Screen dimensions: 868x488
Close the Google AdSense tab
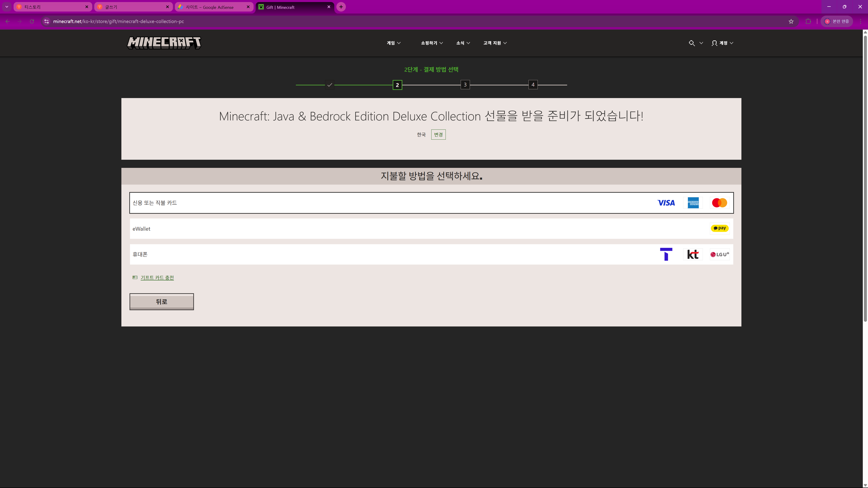coord(248,7)
